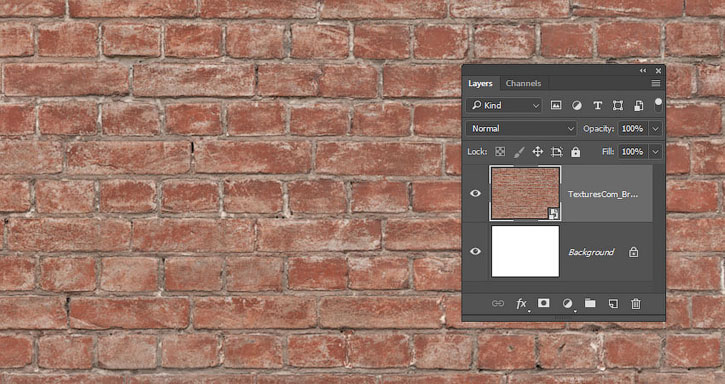Lock image pixels brush icon

pos(519,152)
